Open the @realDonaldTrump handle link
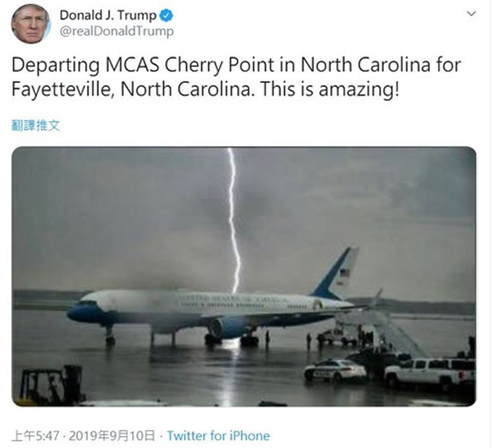 (117, 31)
